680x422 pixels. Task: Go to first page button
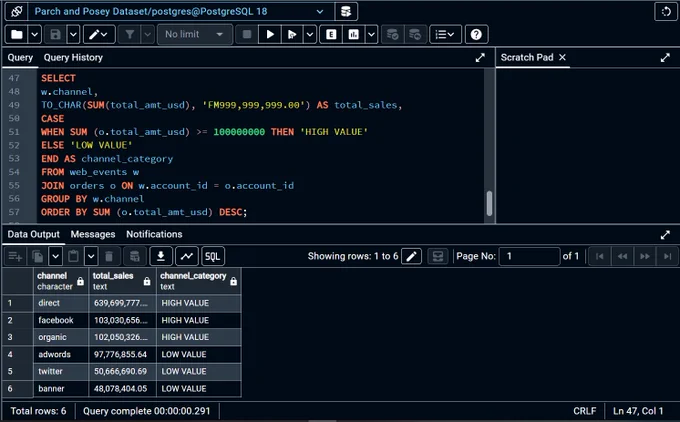600,256
